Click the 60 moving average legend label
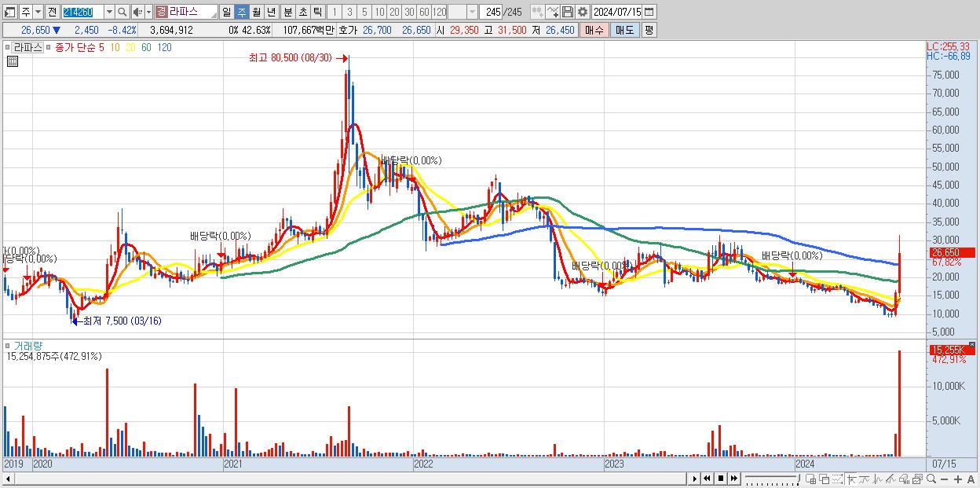 147,47
